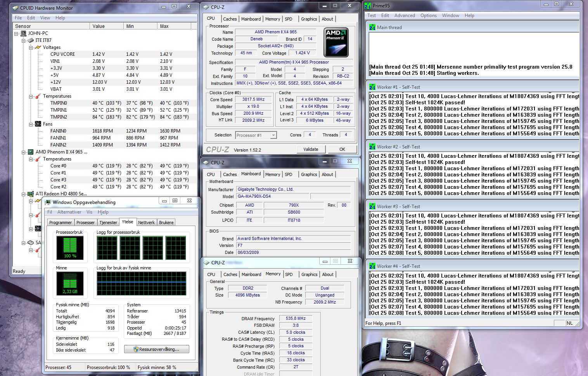The height and width of the screenshot is (376, 588).
Task: Open the About tab in the CPU-Z Memory window
Action: pos(328,274)
